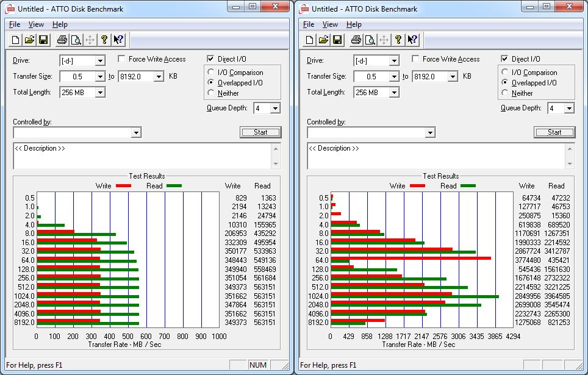Click NUM indicator in left status bar
This screenshot has height=375, width=588.
point(258,365)
